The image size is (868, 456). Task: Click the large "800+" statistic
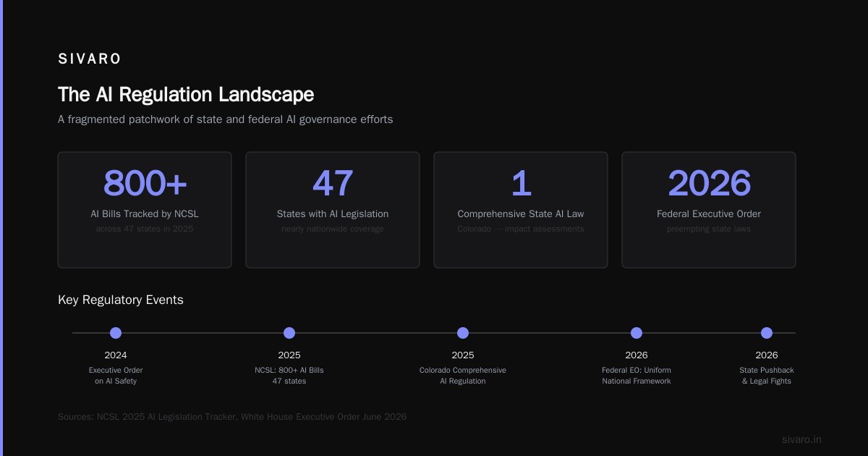pyautogui.click(x=145, y=183)
